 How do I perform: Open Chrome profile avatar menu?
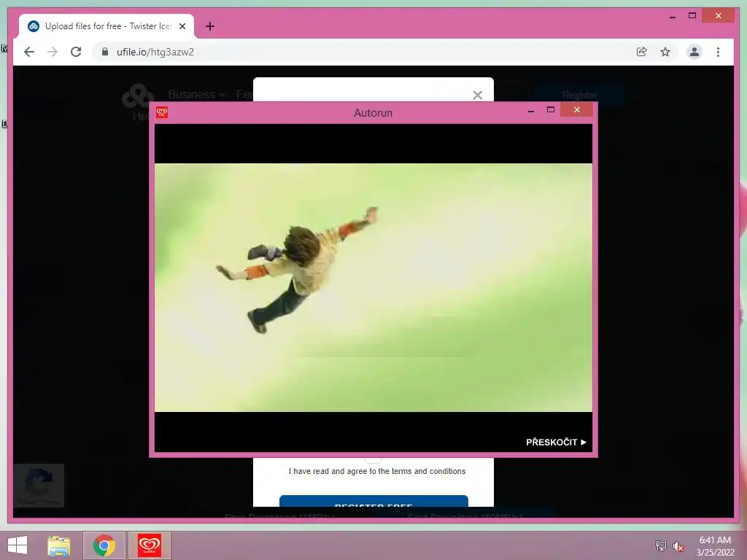point(694,52)
